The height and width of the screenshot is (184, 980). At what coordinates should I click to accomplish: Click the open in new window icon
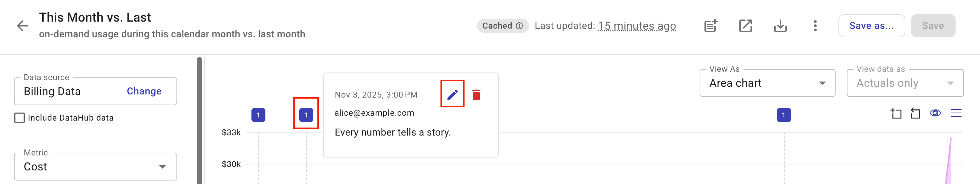click(745, 26)
